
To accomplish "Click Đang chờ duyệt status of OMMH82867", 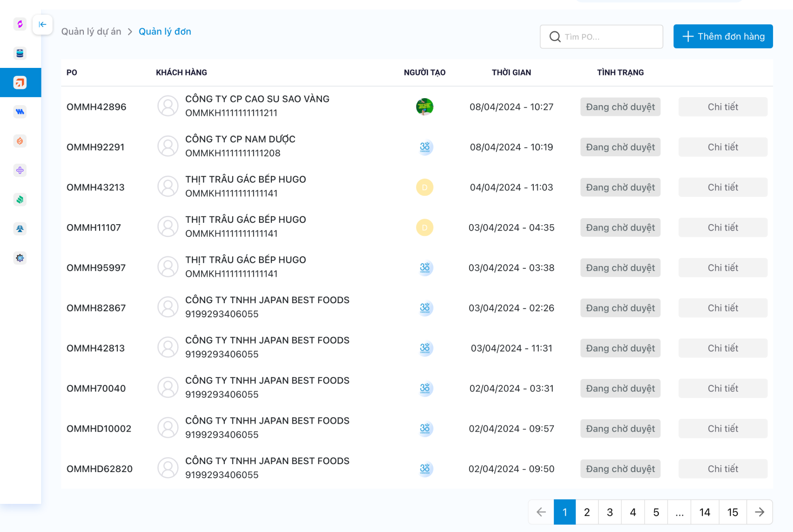I will coord(620,308).
